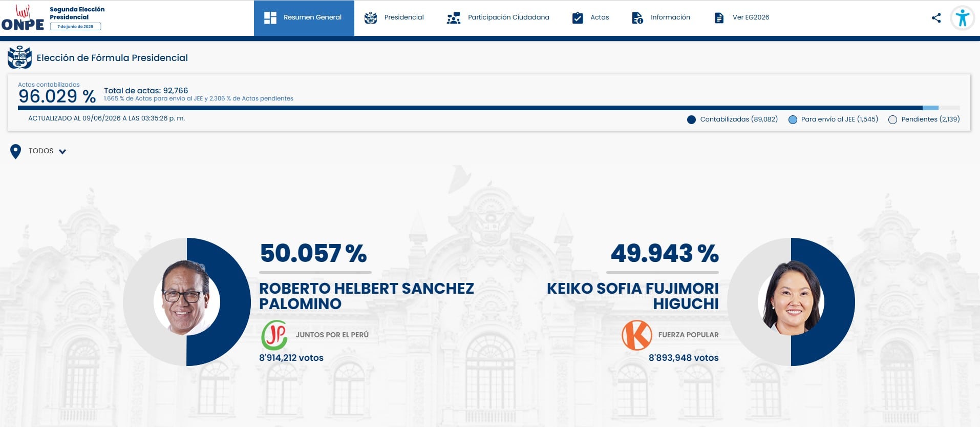Open the Presidencial tab
This screenshot has width=980, height=427.
tap(394, 18)
